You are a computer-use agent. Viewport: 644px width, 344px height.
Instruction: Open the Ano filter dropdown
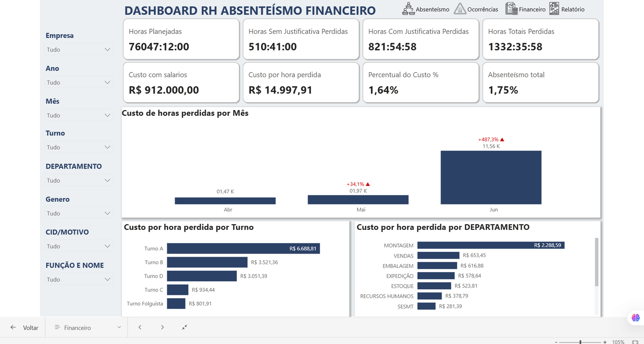coord(107,82)
